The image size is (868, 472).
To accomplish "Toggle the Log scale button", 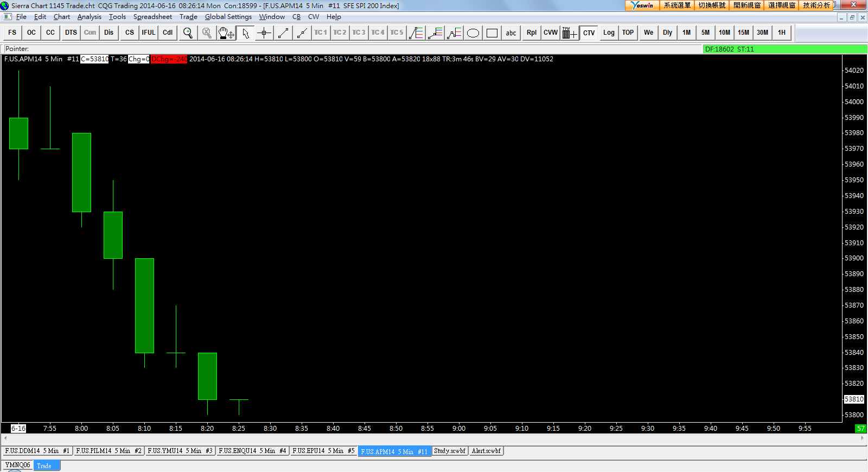I will [x=609, y=33].
